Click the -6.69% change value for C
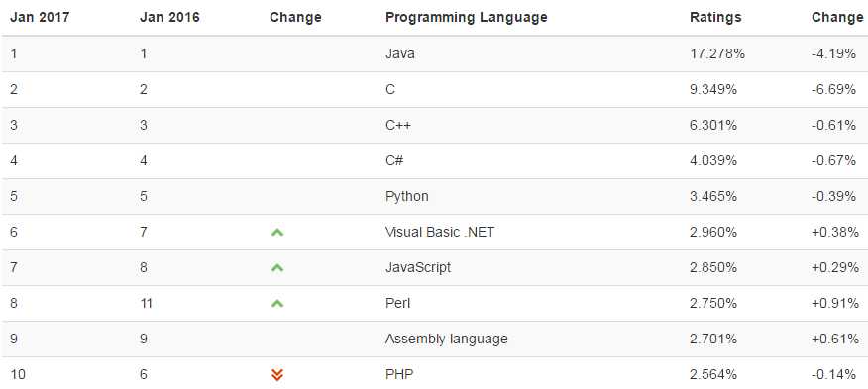This screenshot has width=868, height=389. click(x=833, y=90)
